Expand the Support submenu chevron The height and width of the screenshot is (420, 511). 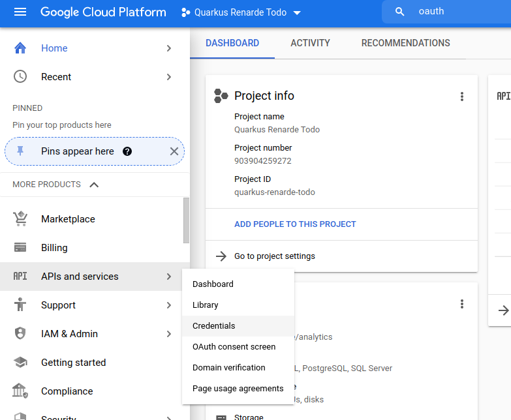tap(169, 305)
